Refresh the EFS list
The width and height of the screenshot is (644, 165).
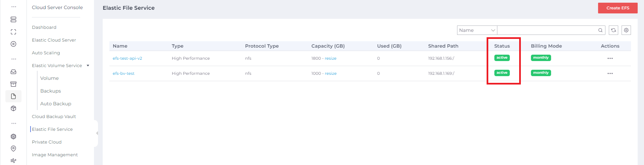click(x=613, y=30)
